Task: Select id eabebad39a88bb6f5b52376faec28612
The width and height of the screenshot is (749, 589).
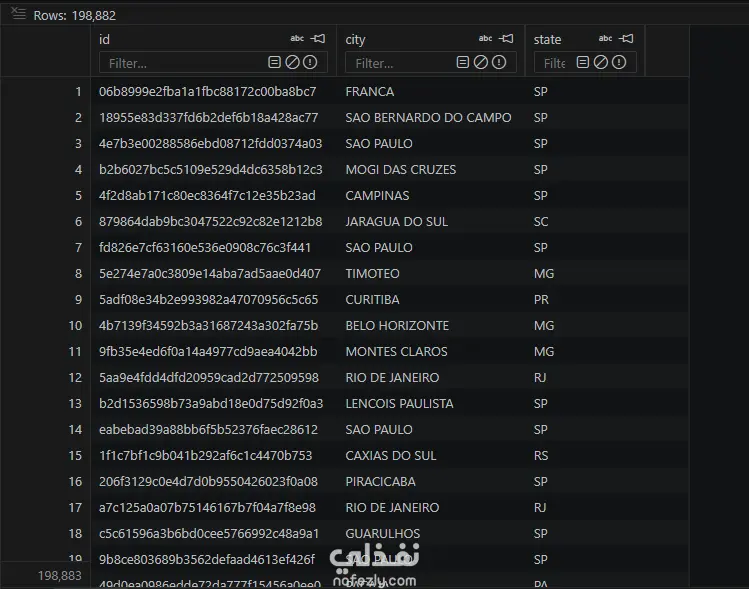Action: pyautogui.click(x=208, y=430)
